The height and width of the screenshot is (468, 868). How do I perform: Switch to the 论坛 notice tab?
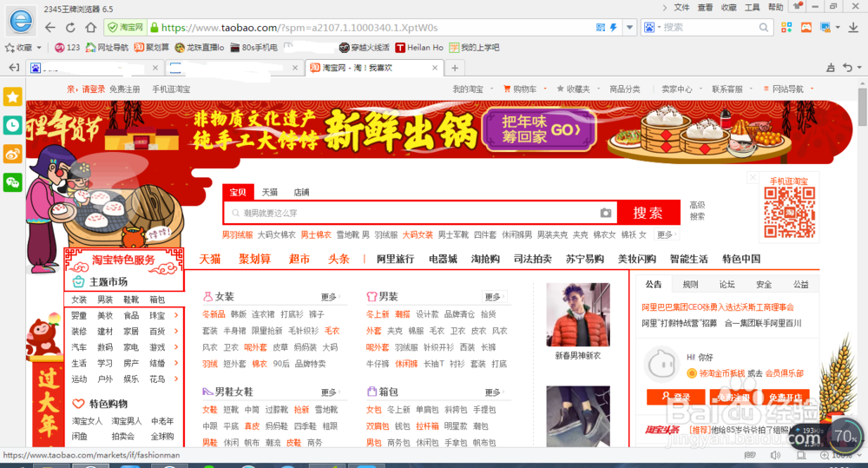coord(727,284)
